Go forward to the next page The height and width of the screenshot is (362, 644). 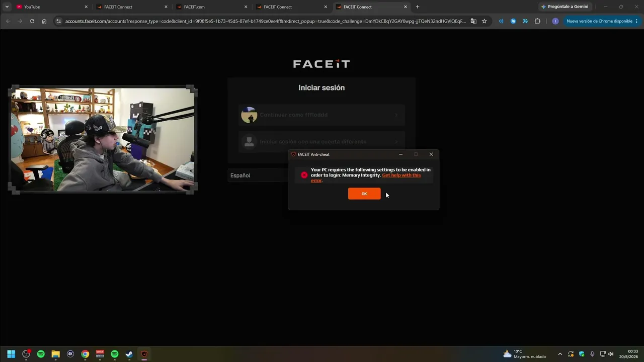pos(20,21)
